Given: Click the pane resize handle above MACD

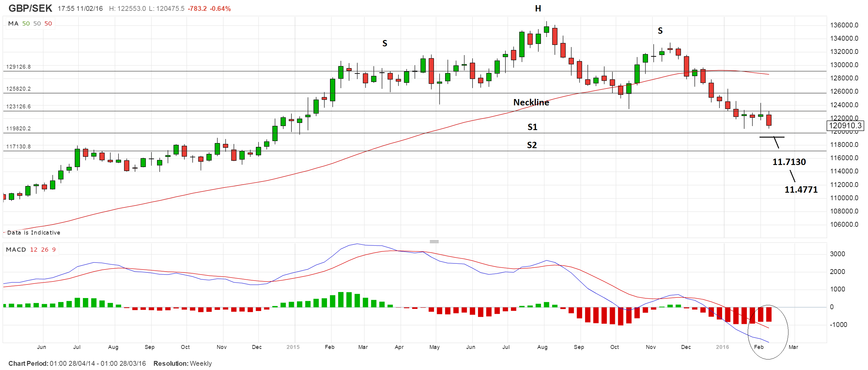Looking at the screenshot, I should point(434,241).
